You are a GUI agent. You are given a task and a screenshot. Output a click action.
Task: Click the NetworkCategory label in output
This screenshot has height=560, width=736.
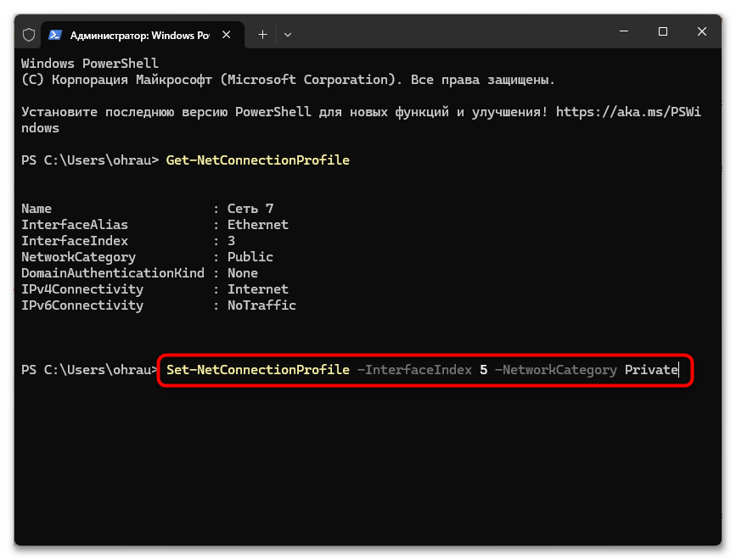78,257
